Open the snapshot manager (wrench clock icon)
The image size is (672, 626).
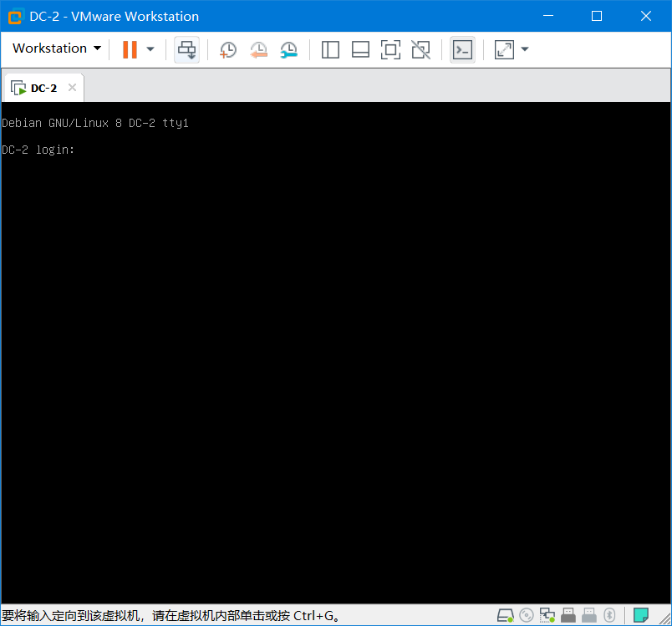[289, 49]
